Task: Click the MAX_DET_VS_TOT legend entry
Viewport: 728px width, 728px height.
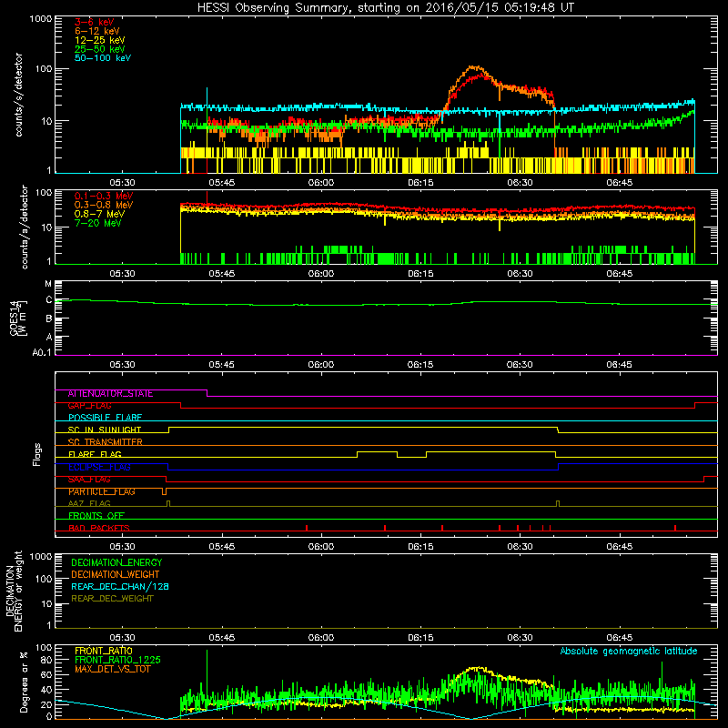Action: click(112, 669)
